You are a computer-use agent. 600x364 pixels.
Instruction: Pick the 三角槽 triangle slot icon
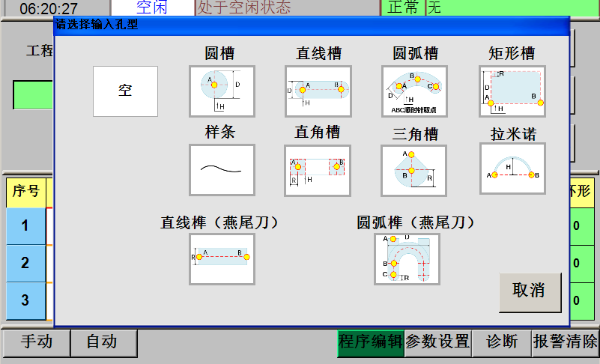coord(414,170)
